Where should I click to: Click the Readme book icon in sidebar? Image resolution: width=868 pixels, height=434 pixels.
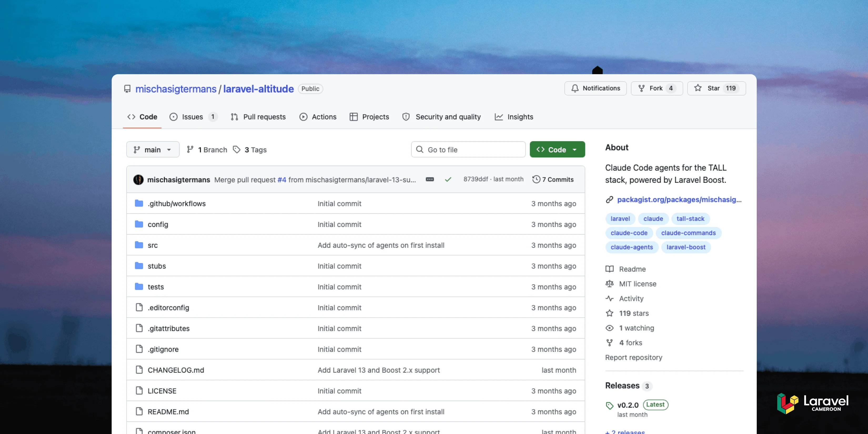click(609, 269)
